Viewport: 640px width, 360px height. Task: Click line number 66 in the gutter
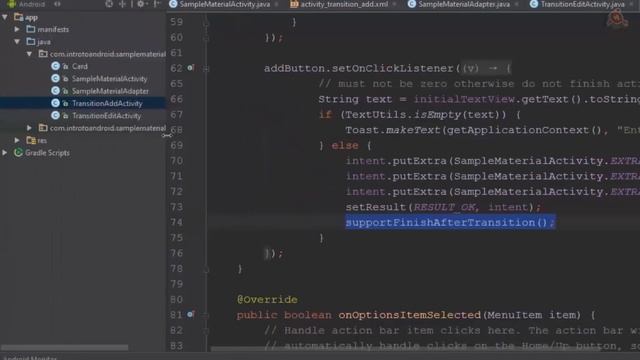pyautogui.click(x=176, y=99)
